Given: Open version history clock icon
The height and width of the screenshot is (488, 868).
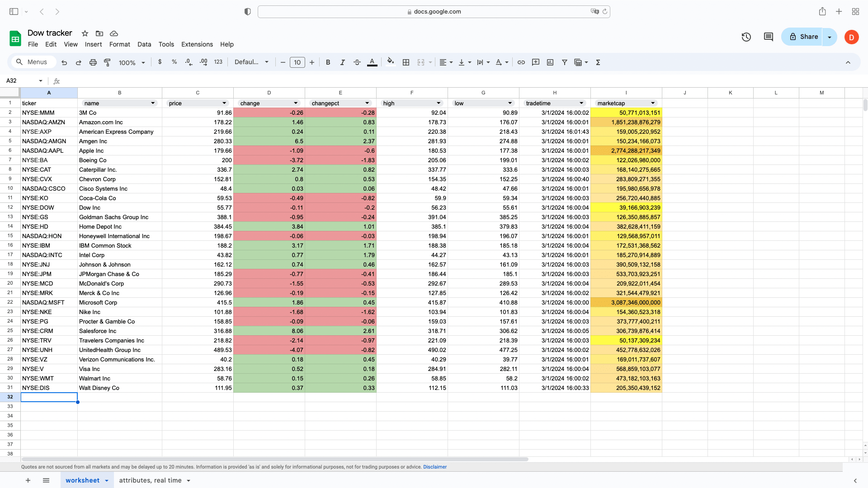Looking at the screenshot, I should (x=746, y=37).
